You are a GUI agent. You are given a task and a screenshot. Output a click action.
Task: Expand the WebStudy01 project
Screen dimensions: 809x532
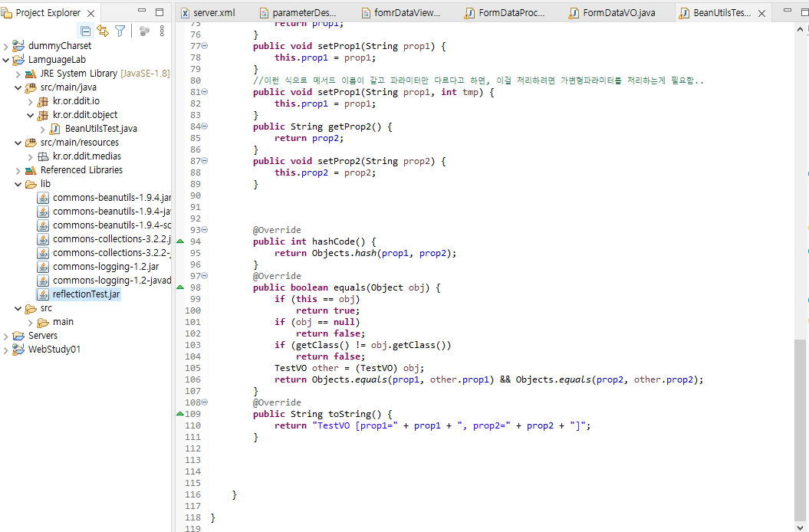click(5, 350)
